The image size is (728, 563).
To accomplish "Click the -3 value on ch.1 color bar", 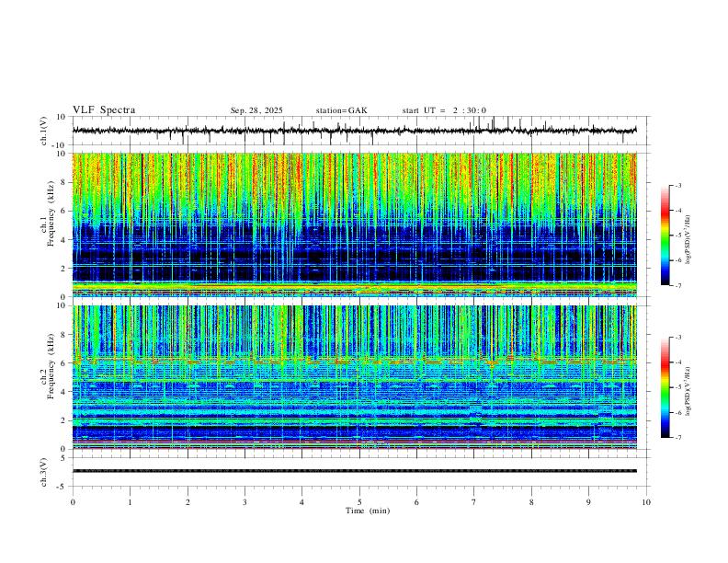I will tap(677, 186).
